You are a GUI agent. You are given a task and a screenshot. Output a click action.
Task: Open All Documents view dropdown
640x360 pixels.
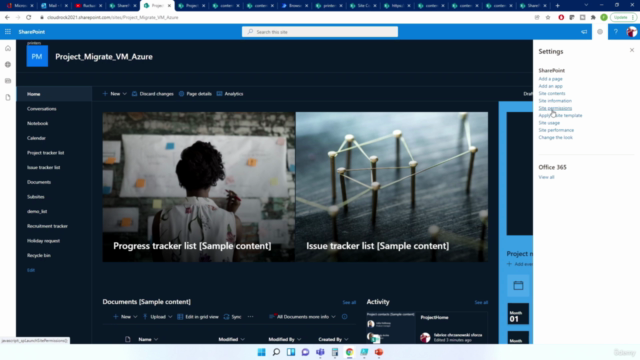click(302, 317)
